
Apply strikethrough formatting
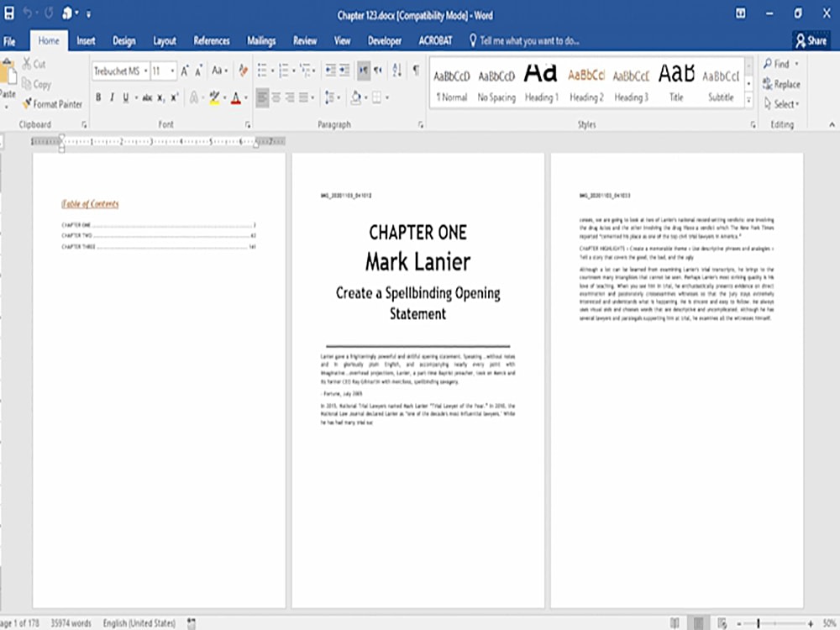[x=147, y=97]
